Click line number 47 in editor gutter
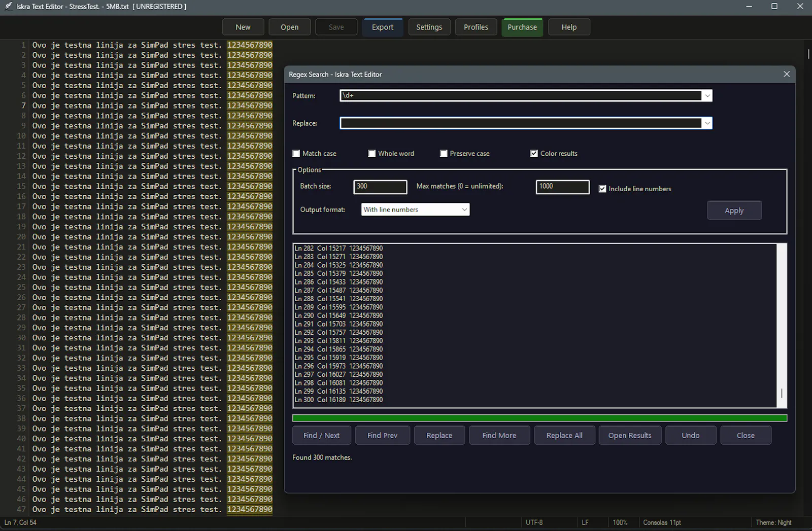812x531 pixels. point(21,509)
